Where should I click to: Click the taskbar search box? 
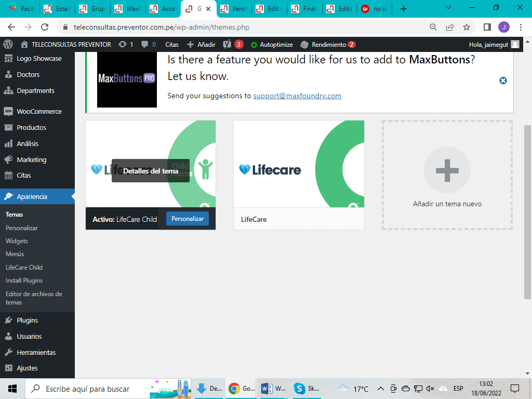coord(109,389)
